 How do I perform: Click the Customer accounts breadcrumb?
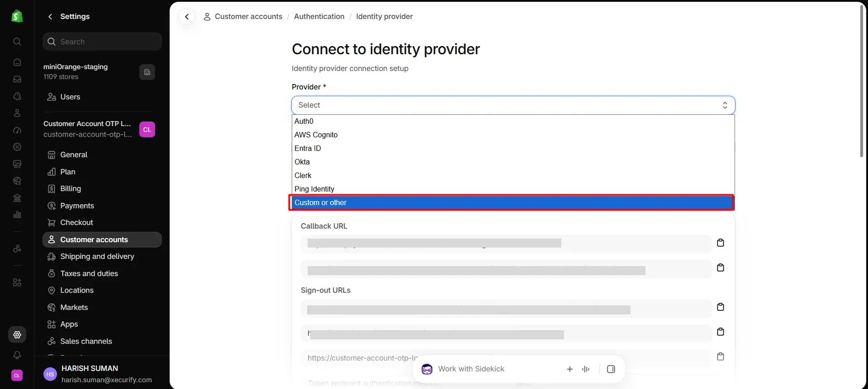[248, 17]
